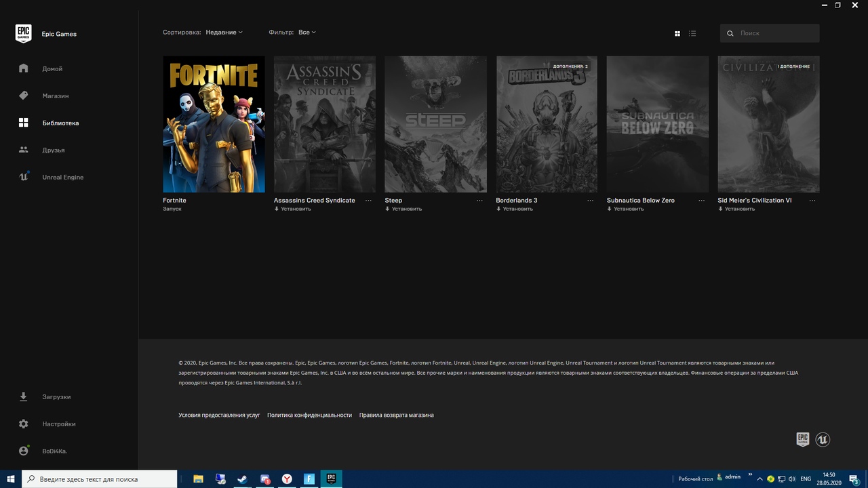Focus the Поиск search field
Screen dimensions: 868x488
pyautogui.click(x=770, y=33)
